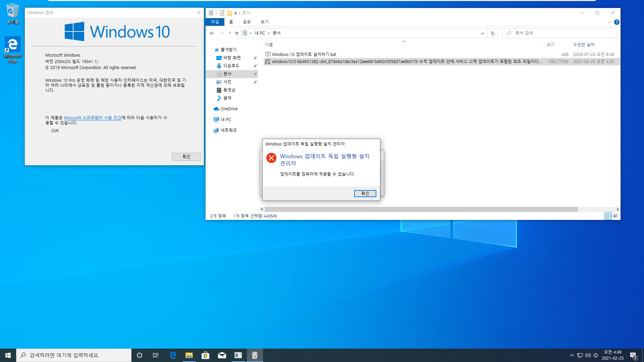Image resolution: width=644 pixels, height=362 pixels.
Task: Open the network tray icon
Action: 580,355
